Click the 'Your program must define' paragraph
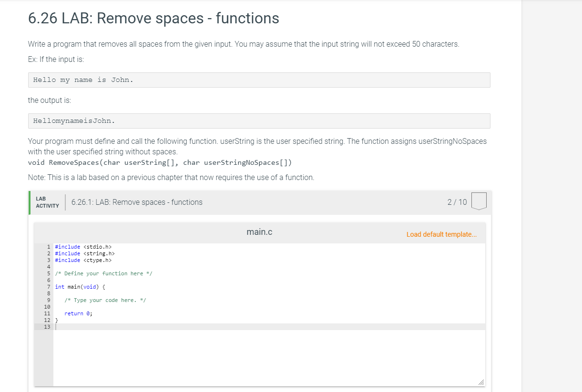The width and height of the screenshot is (582, 392). point(257,146)
